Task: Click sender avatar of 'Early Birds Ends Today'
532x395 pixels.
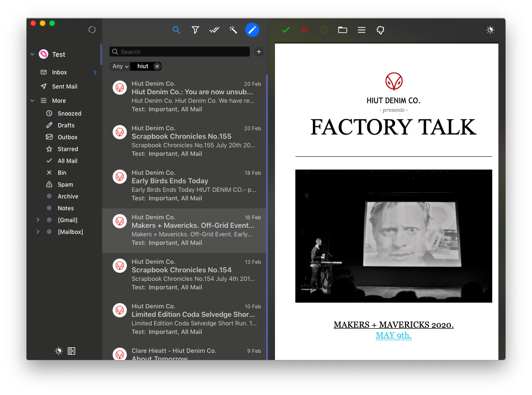Action: point(120,177)
